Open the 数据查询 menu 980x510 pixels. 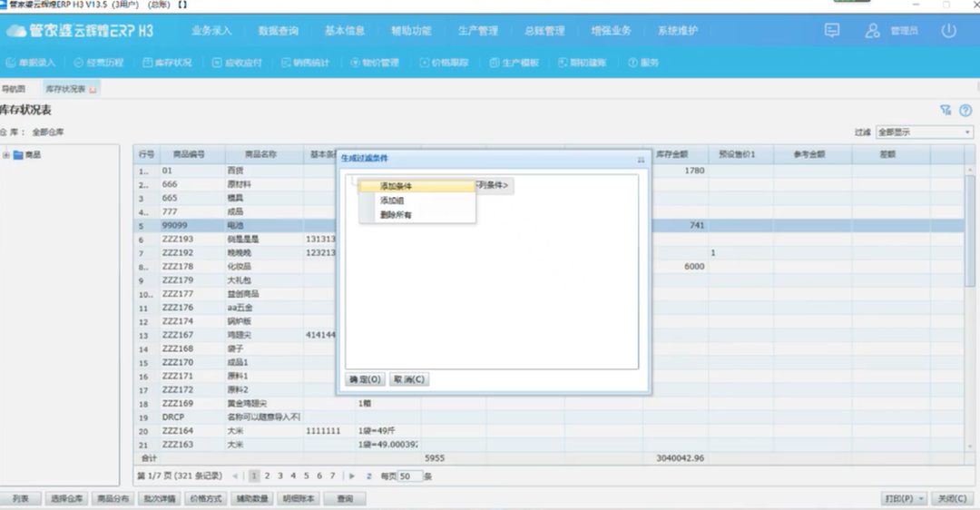click(279, 31)
